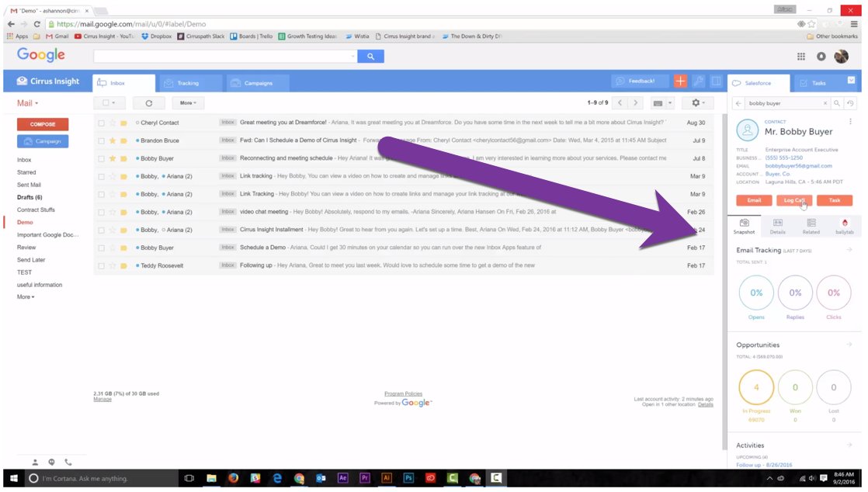Click the blue Campaign button
The image size is (868, 492).
click(43, 141)
